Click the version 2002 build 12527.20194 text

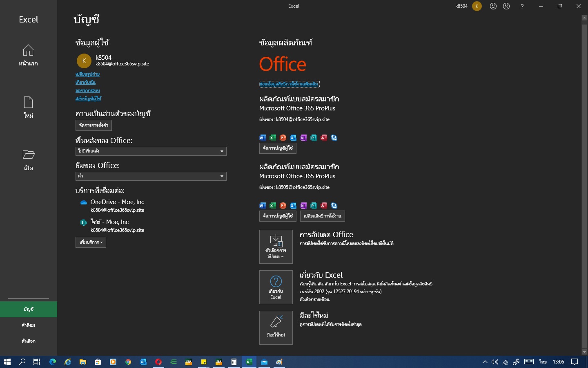(341, 292)
